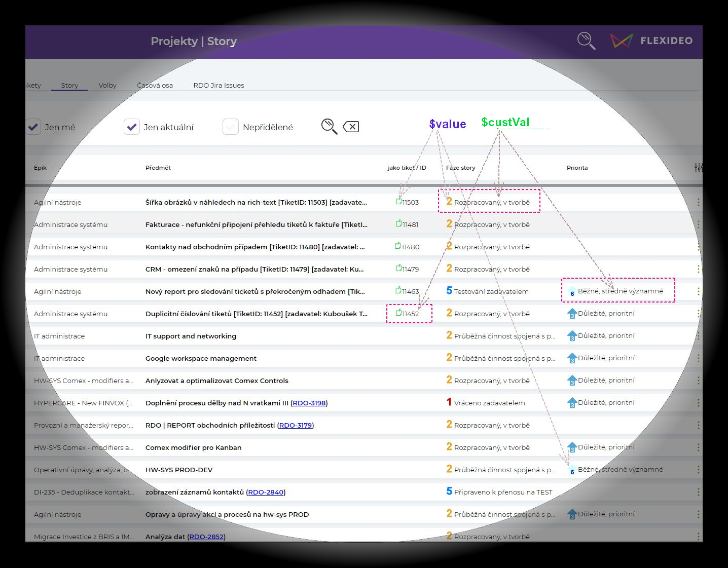Click the Flexideo logo icon
This screenshot has height=568, width=728.
[x=621, y=41]
